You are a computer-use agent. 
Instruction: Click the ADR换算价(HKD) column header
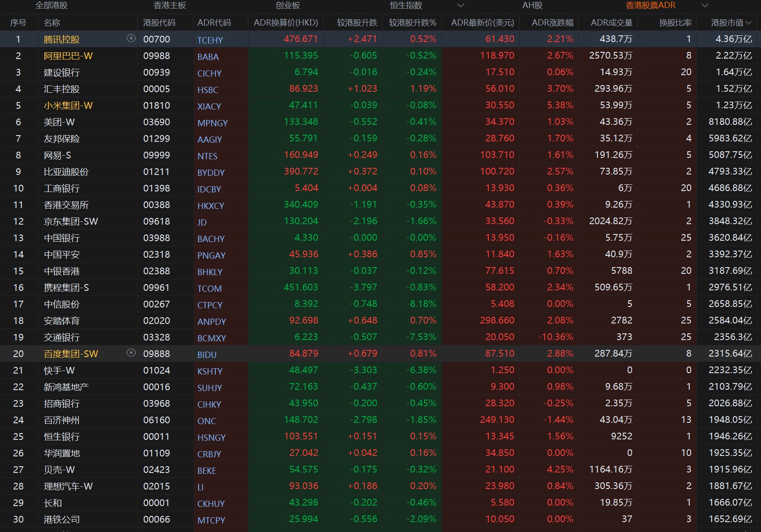[x=286, y=22]
